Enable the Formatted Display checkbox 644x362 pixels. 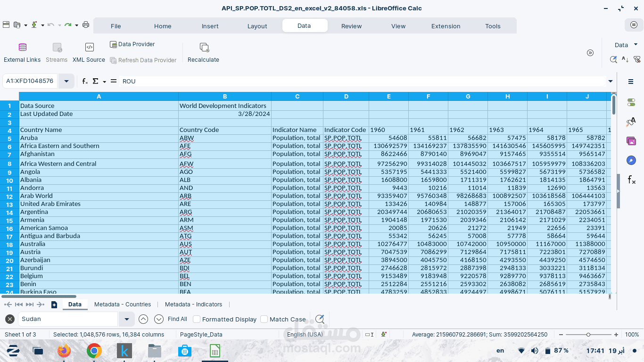click(x=197, y=319)
